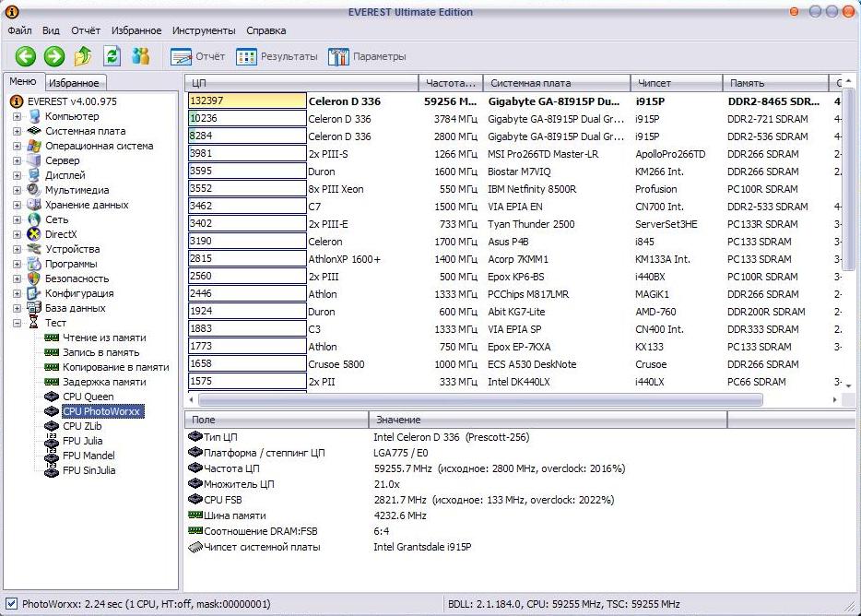Click the green Back arrow in toolbar
861x616 pixels.
pos(25,56)
